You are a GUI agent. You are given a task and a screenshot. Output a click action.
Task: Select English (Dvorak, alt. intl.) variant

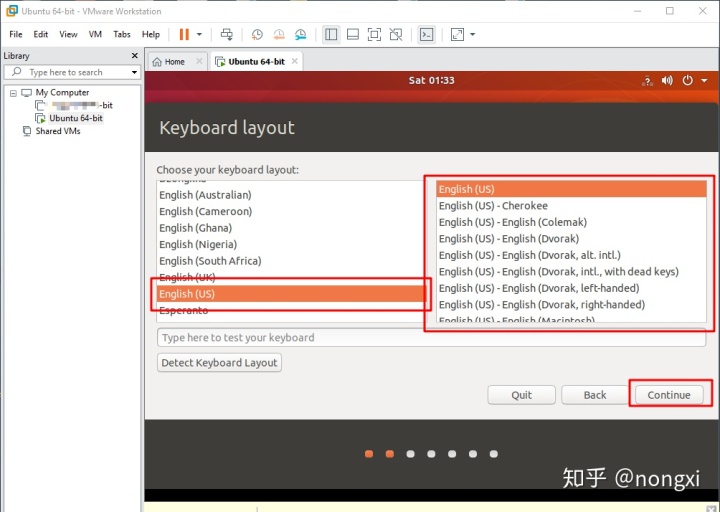(571, 255)
